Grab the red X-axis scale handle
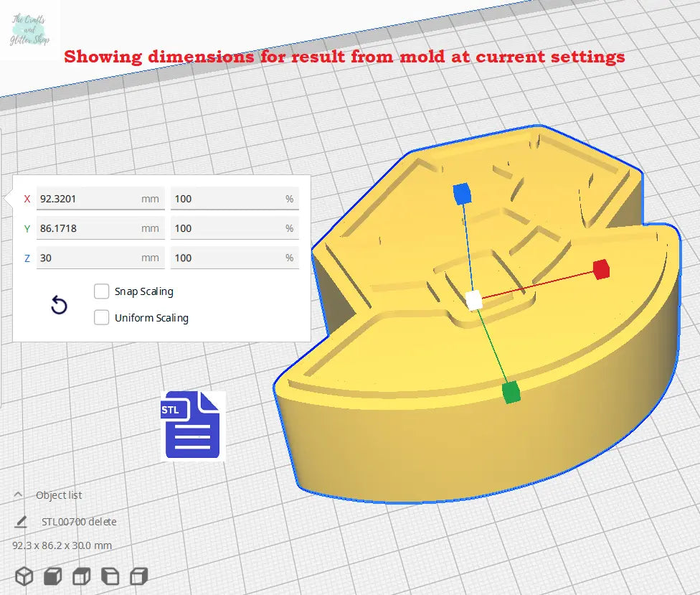The width and height of the screenshot is (700, 595). pos(601,269)
